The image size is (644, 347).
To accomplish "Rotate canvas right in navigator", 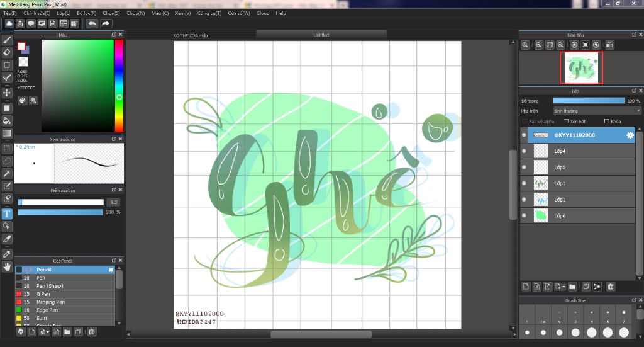I will pyautogui.click(x=596, y=45).
